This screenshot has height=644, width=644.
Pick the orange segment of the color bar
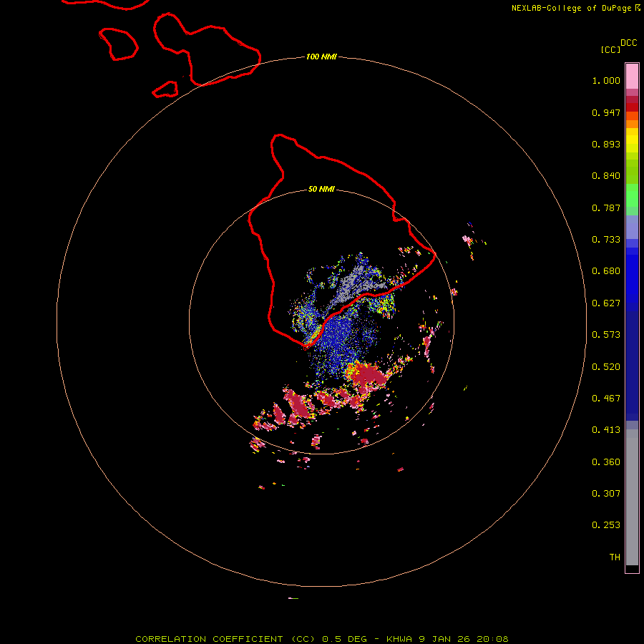(x=632, y=124)
